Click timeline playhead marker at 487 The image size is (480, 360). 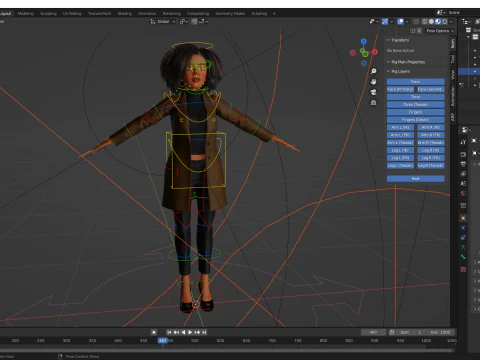click(x=163, y=341)
